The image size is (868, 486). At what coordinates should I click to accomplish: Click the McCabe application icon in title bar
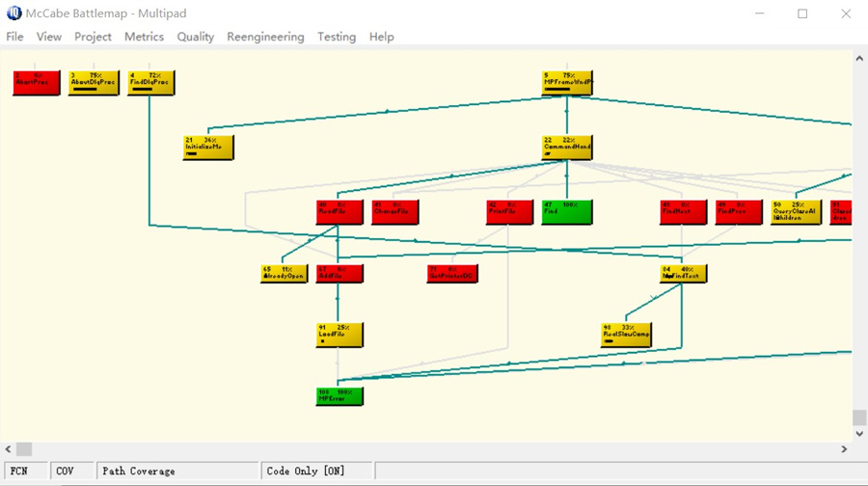(x=14, y=13)
